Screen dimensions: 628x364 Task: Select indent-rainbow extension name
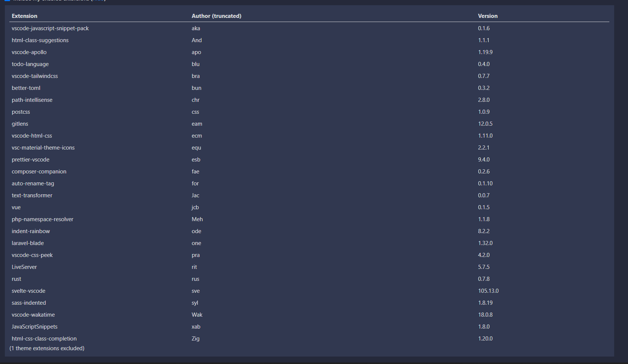(31, 231)
